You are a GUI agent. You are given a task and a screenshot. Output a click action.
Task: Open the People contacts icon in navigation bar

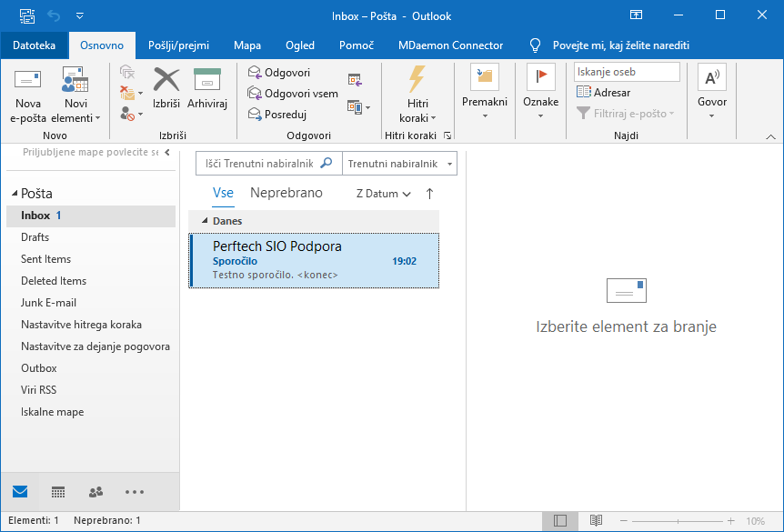point(95,492)
